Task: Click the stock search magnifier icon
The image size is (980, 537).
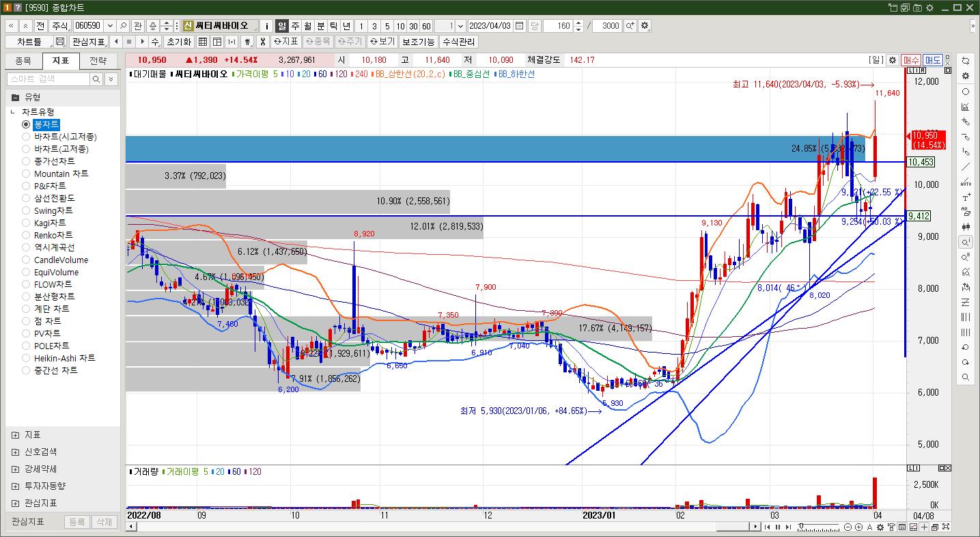Action: point(124,26)
